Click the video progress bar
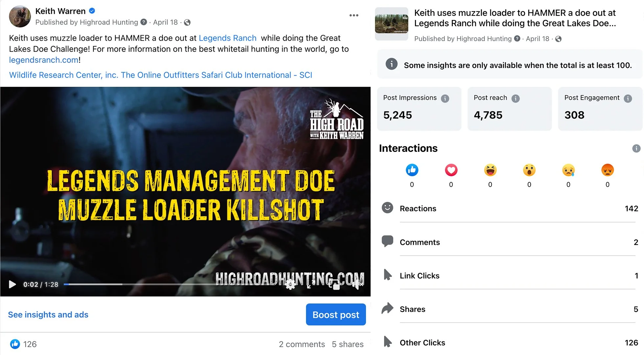This screenshot has height=355, width=644. point(138,284)
